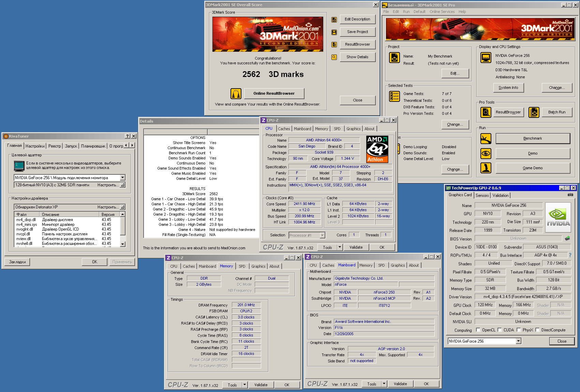Screen dimensions: 580x392
Task: Click the icon beside Game Demo button
Action: (486, 168)
